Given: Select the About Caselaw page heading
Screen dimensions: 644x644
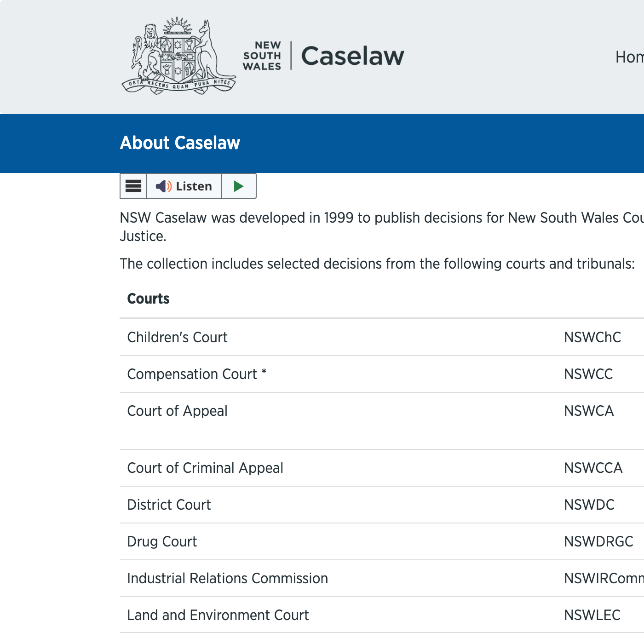Looking at the screenshot, I should (180, 143).
